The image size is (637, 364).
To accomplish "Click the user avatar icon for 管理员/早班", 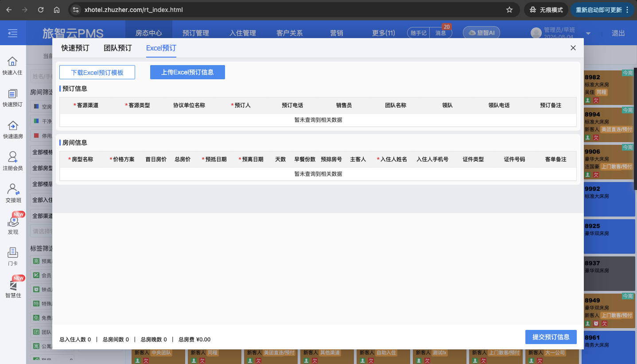I will [x=536, y=33].
